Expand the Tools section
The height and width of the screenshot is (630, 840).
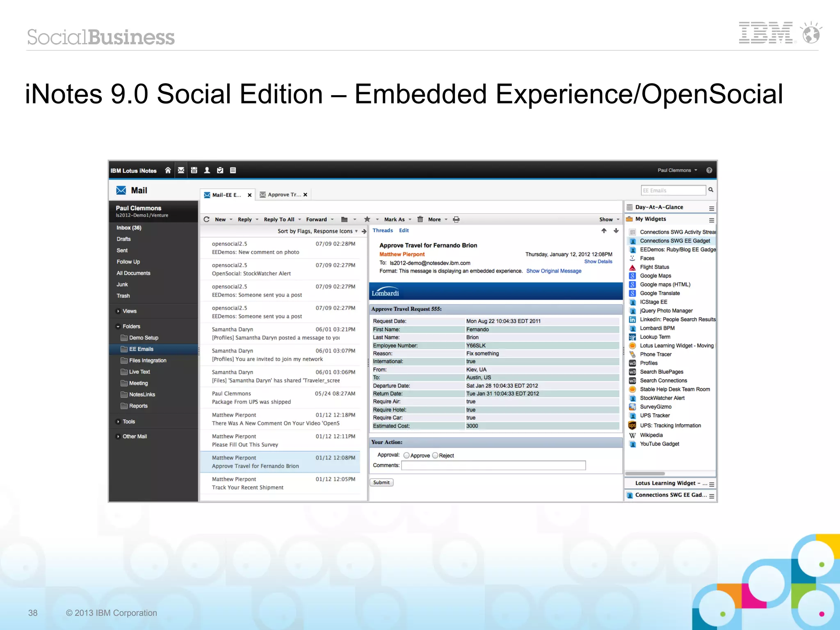118,422
